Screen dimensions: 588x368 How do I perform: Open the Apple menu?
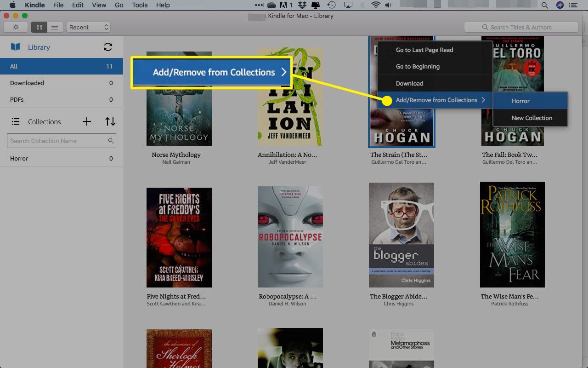tap(13, 5)
